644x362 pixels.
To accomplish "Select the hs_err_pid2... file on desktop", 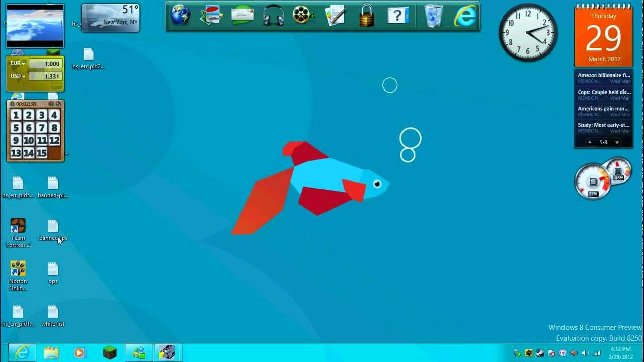I will [88, 58].
